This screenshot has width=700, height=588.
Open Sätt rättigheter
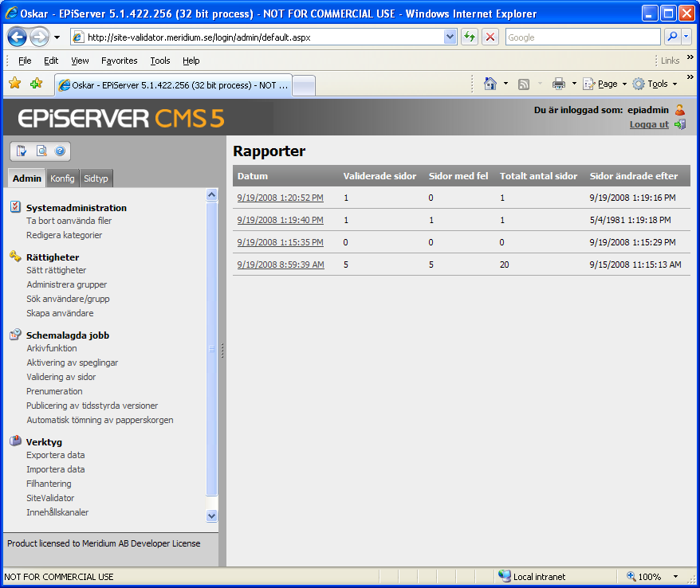pos(57,270)
